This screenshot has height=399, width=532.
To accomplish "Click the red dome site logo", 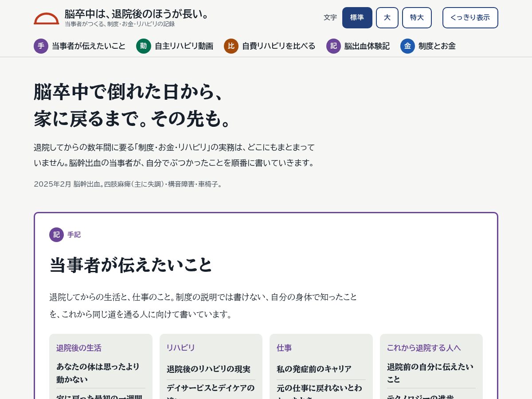I will point(46,18).
